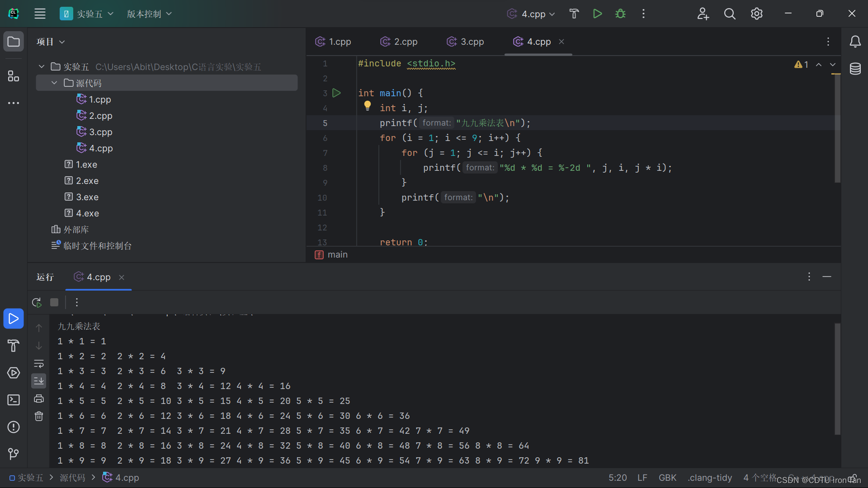Collapse the 源代码 folder
Viewport: 868px width, 488px height.
click(54, 83)
